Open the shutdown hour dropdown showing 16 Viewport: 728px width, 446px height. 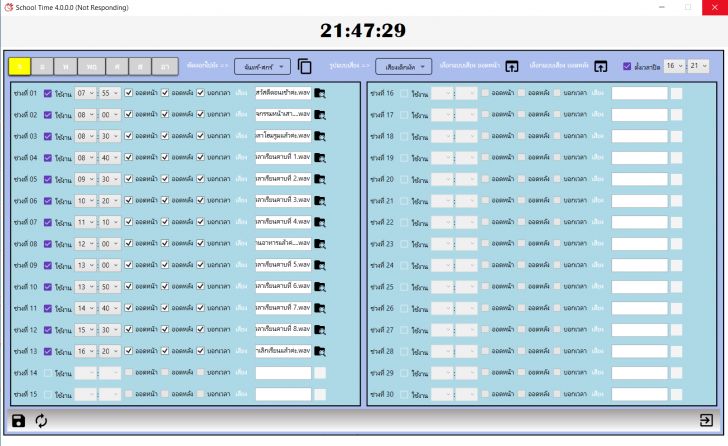click(674, 66)
